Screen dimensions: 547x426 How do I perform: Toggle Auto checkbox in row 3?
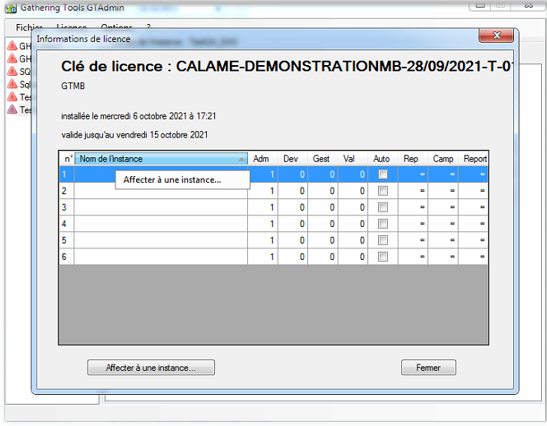383,207
